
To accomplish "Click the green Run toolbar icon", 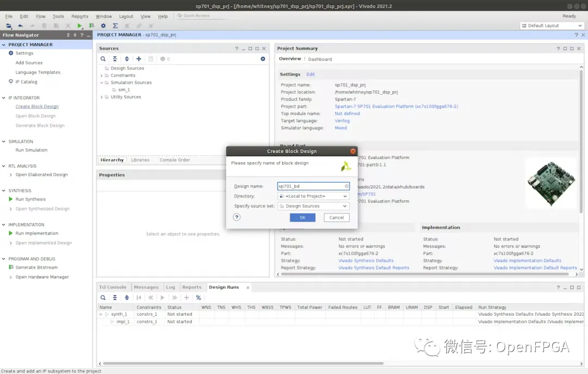I will click(x=79, y=26).
